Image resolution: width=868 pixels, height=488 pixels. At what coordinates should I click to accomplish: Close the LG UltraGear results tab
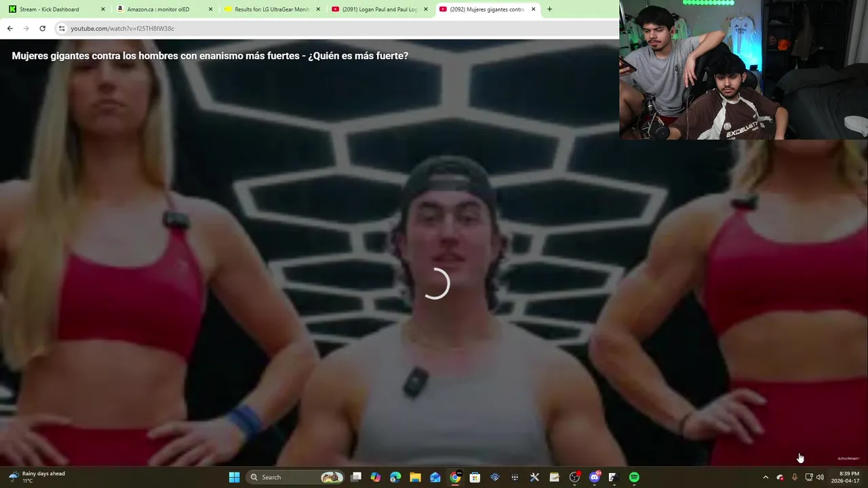[x=318, y=9]
